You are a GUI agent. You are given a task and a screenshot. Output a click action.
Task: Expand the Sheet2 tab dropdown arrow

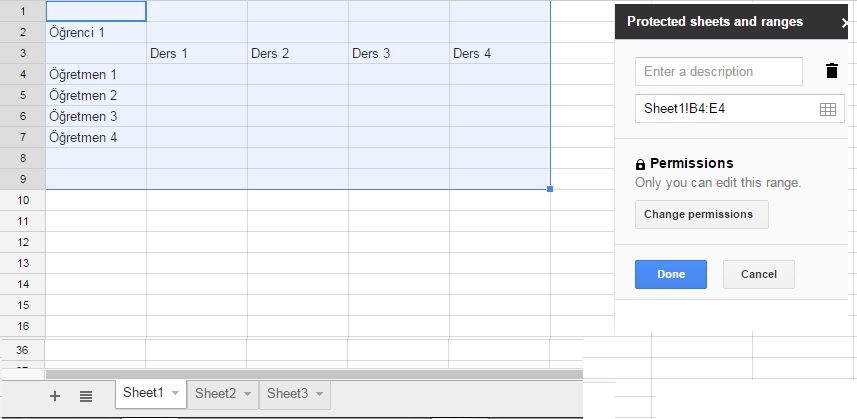click(247, 394)
